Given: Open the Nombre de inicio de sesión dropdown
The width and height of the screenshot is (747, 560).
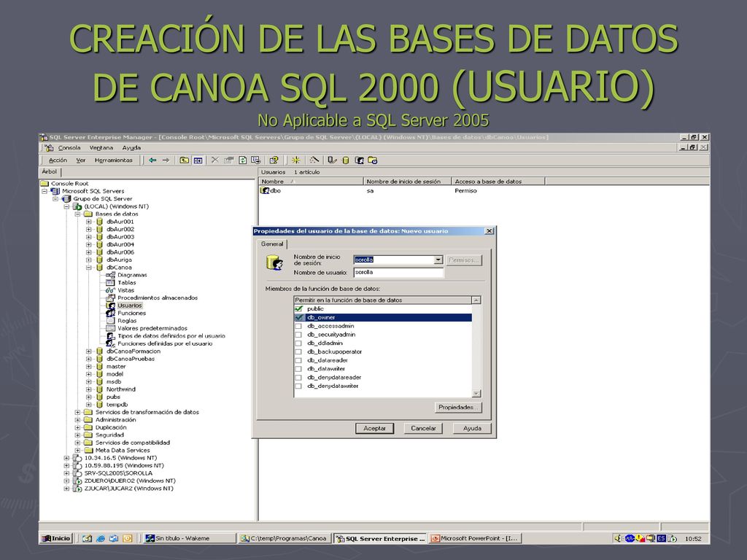Looking at the screenshot, I should [x=438, y=260].
